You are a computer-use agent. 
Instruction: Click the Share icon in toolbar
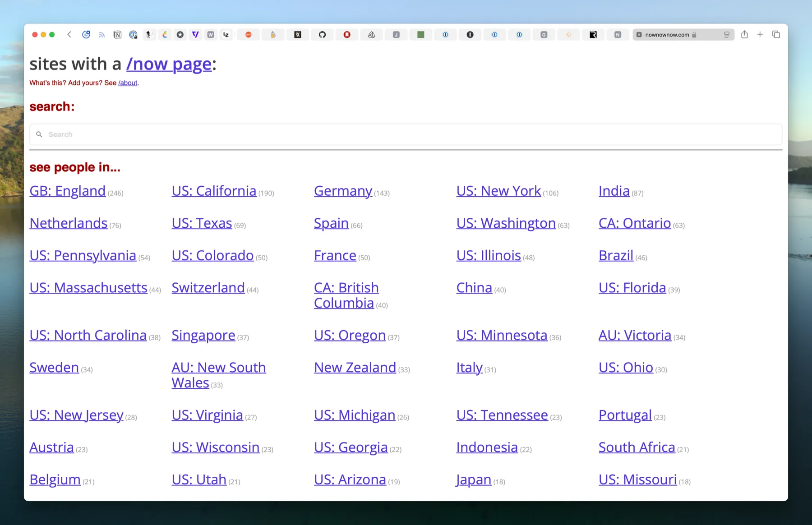click(x=744, y=34)
